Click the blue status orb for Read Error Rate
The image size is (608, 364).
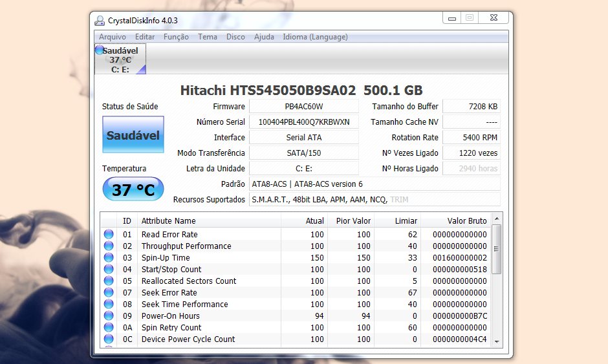[x=109, y=234]
